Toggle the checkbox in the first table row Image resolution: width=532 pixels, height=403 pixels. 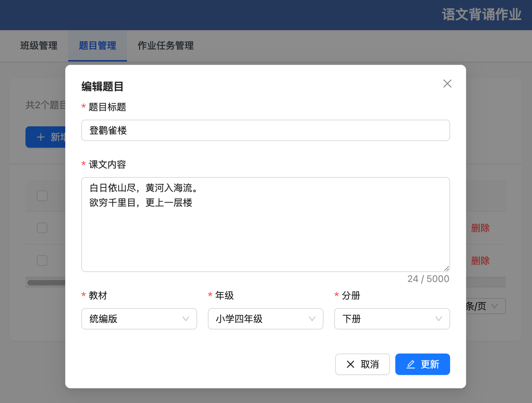pyautogui.click(x=42, y=196)
